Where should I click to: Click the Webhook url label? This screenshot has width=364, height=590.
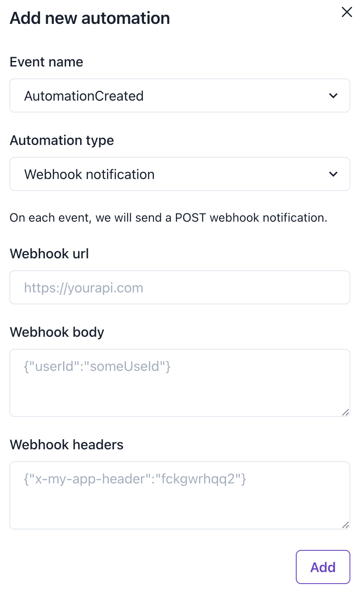click(49, 254)
